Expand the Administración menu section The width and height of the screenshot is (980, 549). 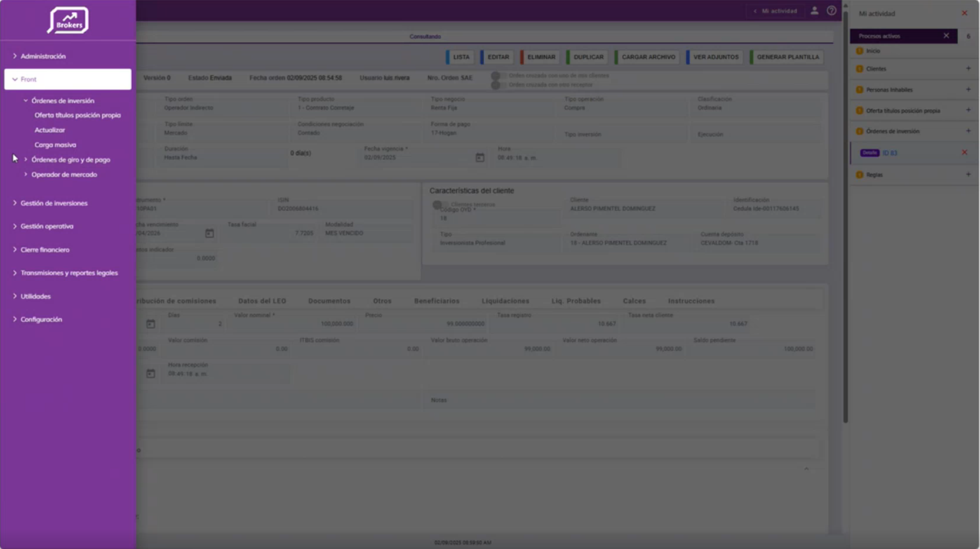click(x=43, y=56)
